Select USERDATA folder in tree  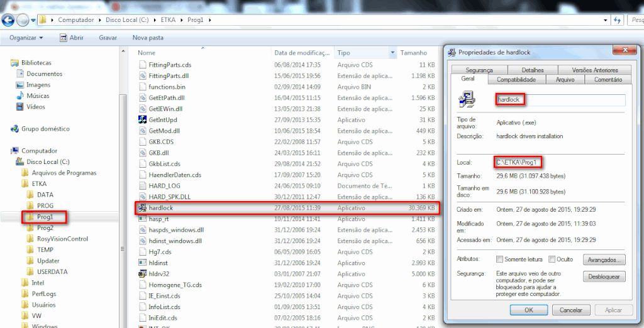[x=52, y=271]
